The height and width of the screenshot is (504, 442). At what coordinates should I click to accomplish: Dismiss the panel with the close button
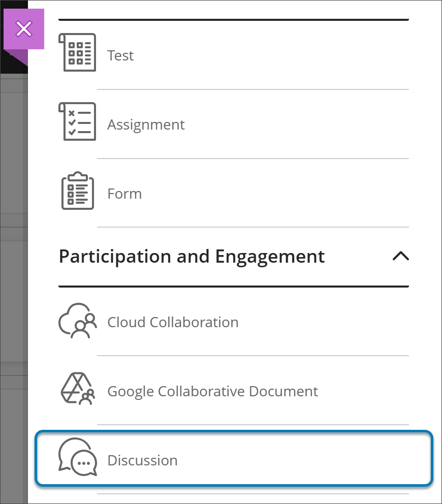point(24,29)
